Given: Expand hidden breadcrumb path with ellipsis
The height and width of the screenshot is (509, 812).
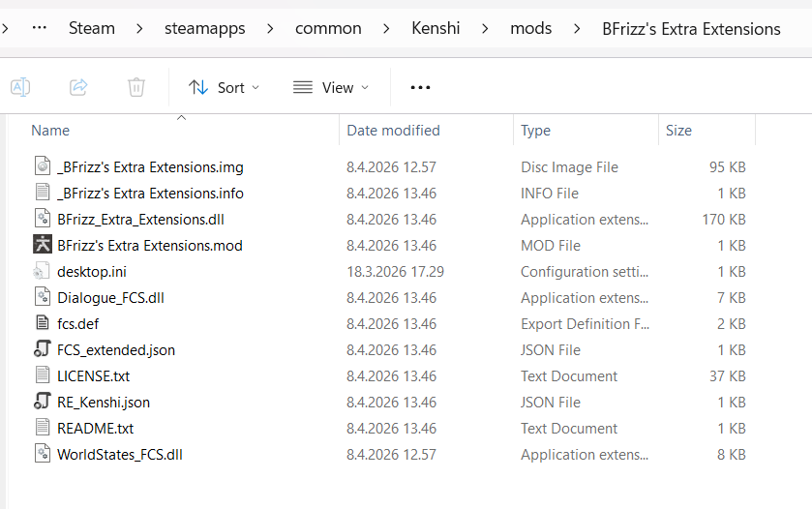Looking at the screenshot, I should (x=39, y=28).
